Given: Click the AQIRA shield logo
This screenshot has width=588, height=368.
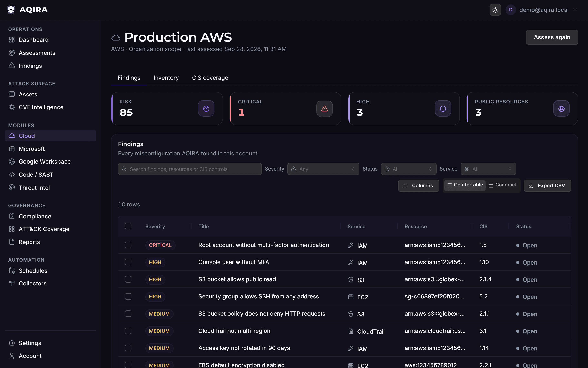Looking at the screenshot, I should [11, 10].
